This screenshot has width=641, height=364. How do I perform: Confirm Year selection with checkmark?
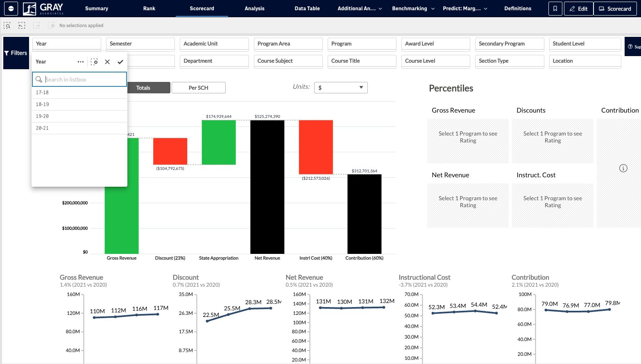click(x=120, y=62)
